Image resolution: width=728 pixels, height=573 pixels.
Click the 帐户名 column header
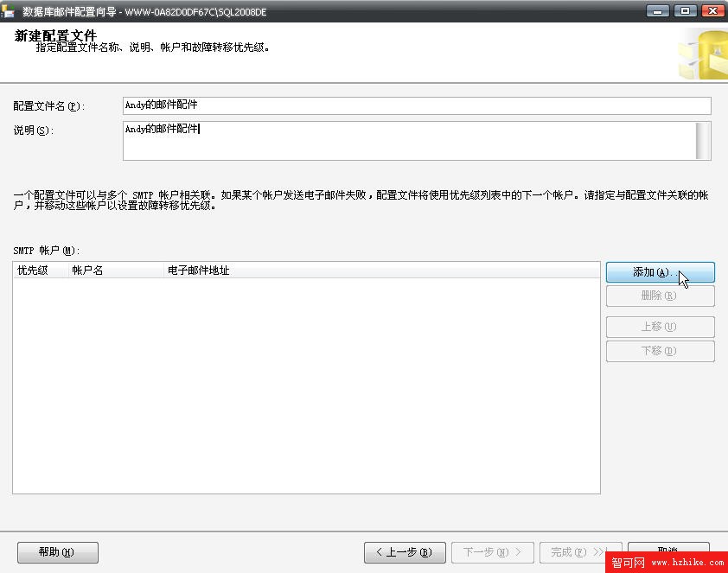click(116, 270)
